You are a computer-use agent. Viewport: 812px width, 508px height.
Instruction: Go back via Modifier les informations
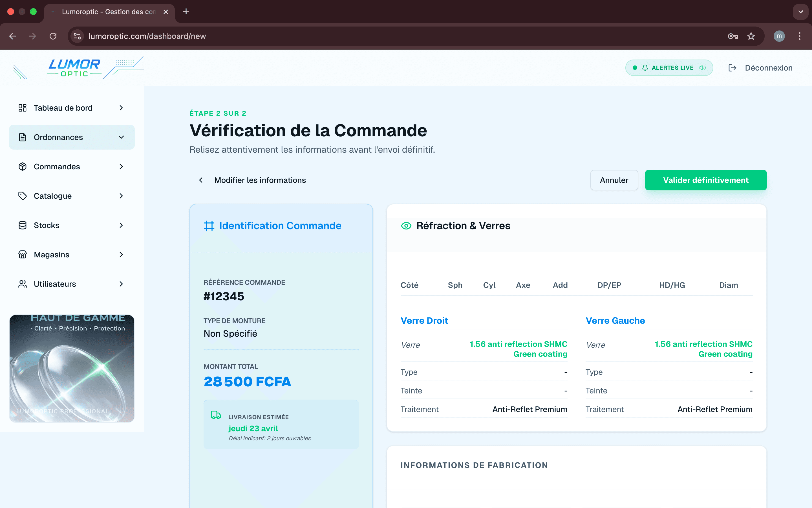[252, 180]
